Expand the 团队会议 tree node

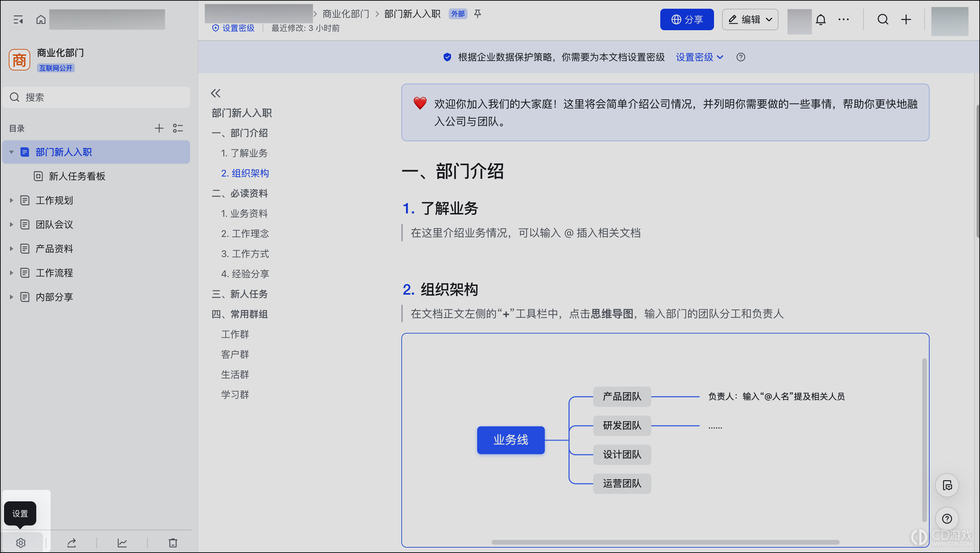[11, 224]
